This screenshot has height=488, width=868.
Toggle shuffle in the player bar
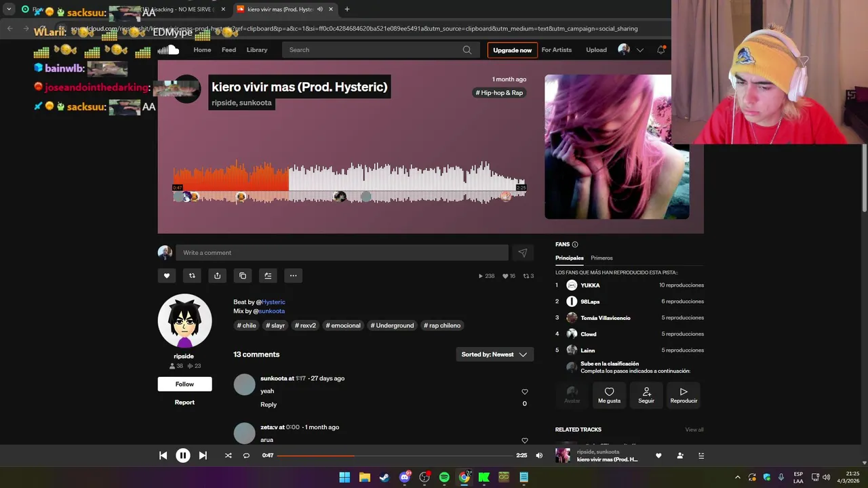coord(229,455)
